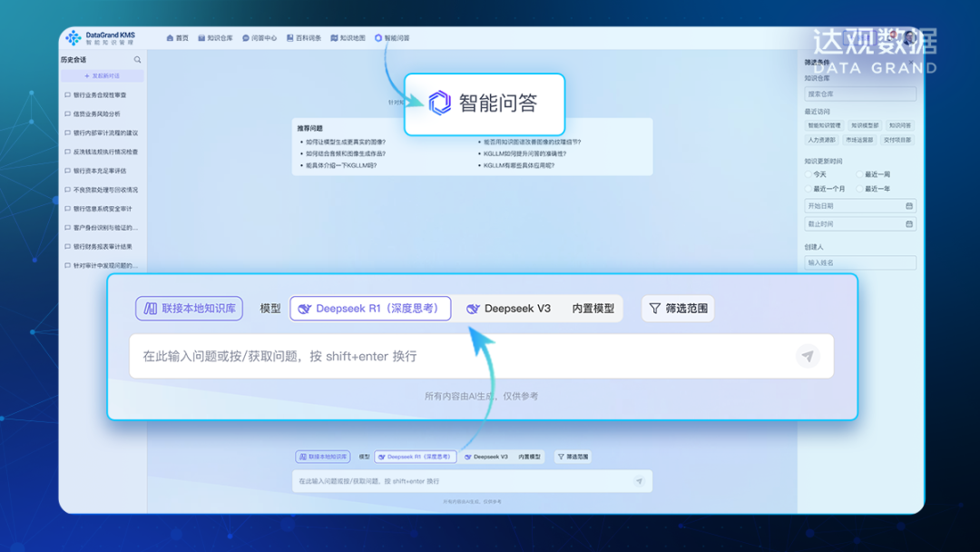Select Deepseek V3 in the enlarged model bar
This screenshot has height=552, width=980.
[x=508, y=309]
